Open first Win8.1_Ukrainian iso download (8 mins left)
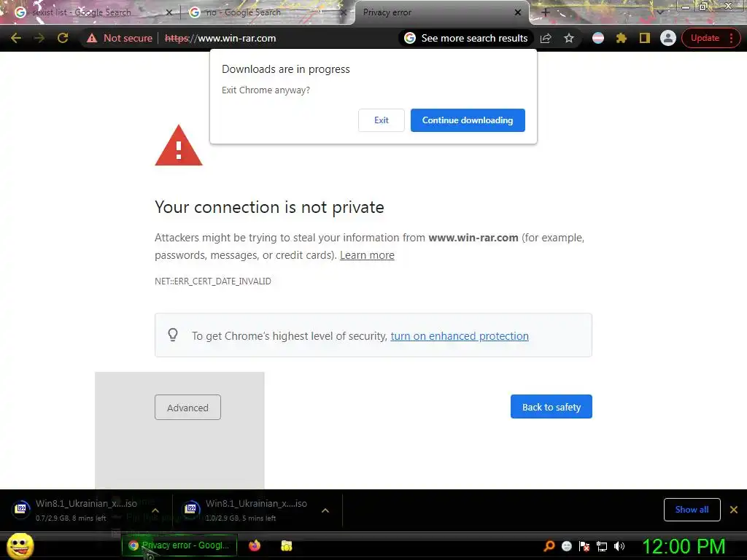The width and height of the screenshot is (747, 560). (x=76, y=510)
